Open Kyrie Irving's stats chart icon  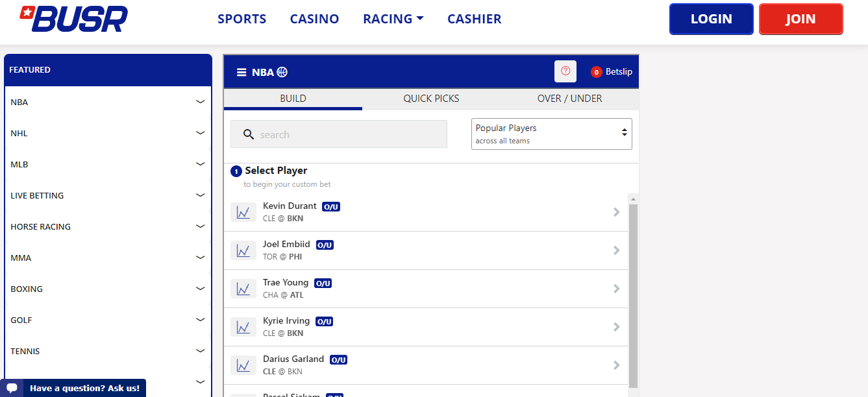click(x=243, y=327)
